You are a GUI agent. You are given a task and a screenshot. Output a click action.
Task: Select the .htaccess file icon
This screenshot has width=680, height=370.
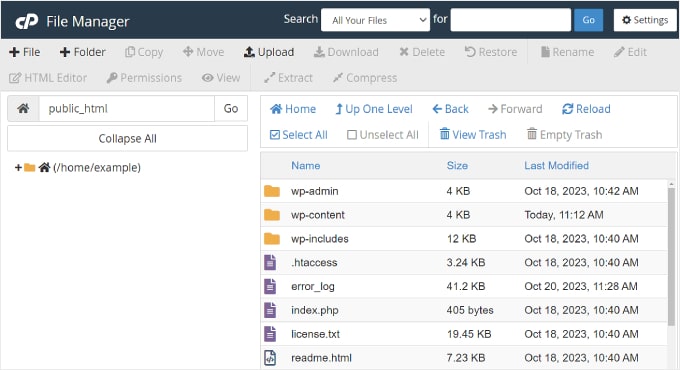coord(270,262)
